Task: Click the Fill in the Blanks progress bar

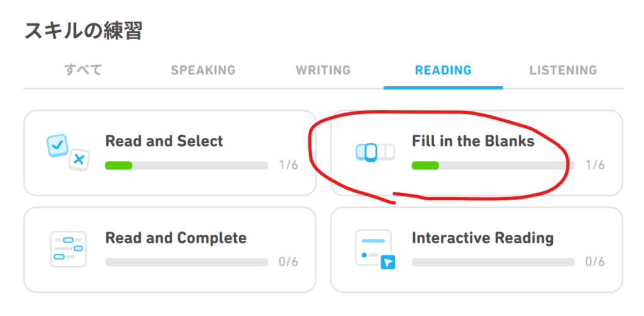Action: pyautogui.click(x=493, y=166)
